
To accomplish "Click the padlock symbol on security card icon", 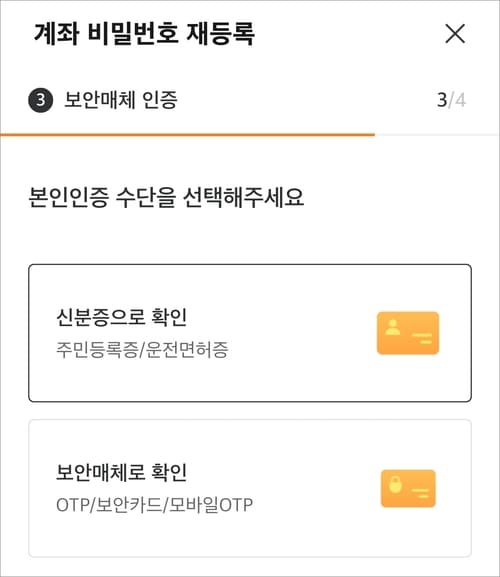I will click(395, 484).
